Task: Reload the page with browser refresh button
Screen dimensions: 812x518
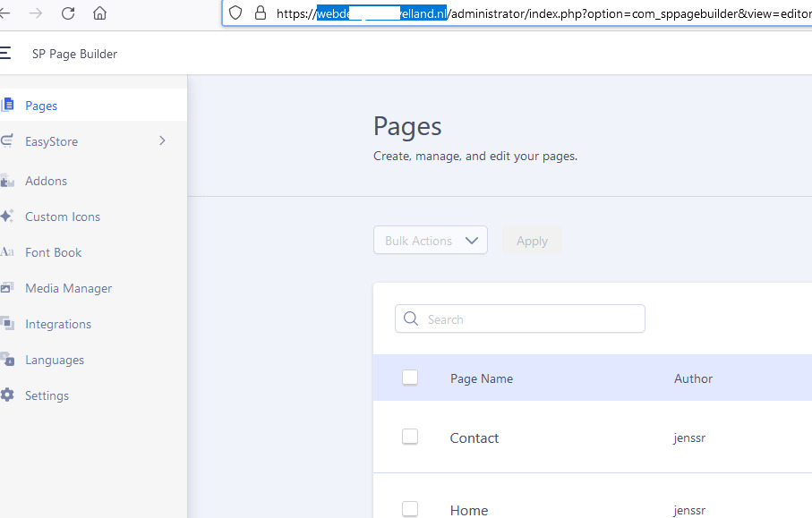Action: click(x=68, y=13)
